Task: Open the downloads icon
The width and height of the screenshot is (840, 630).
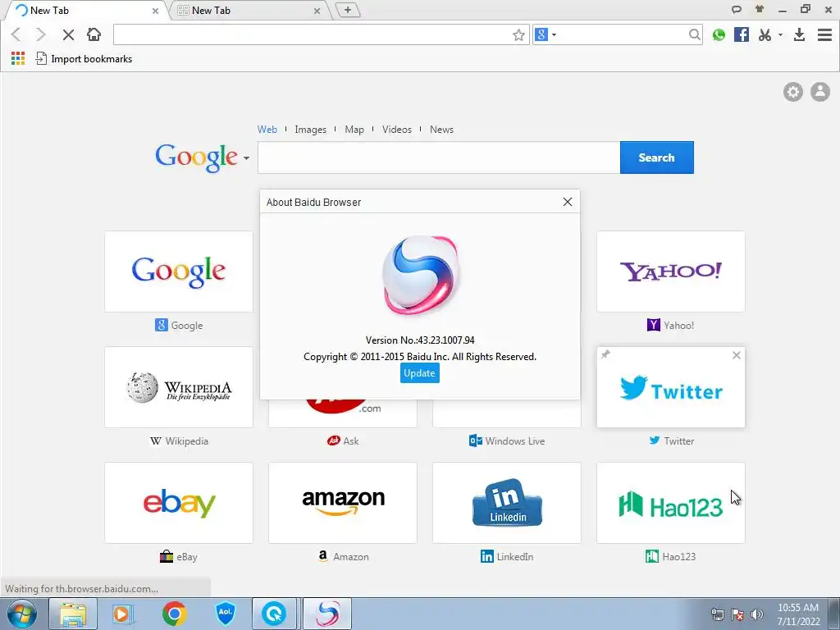Action: 799,34
